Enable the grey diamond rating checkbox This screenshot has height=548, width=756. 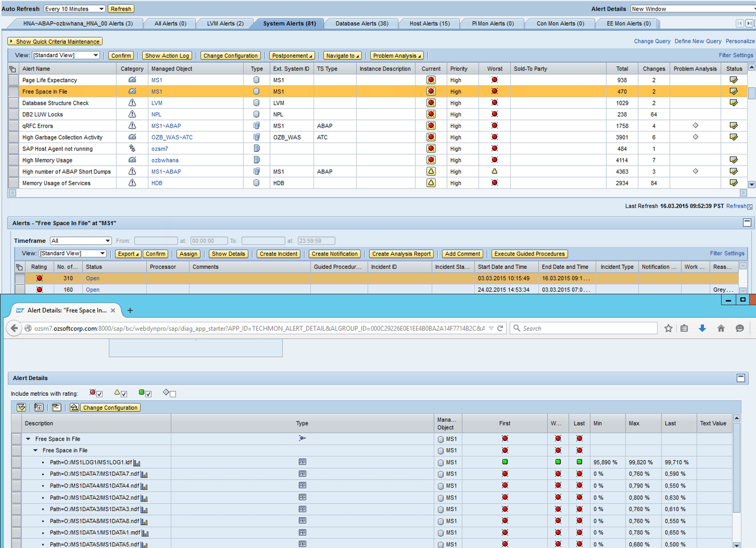point(174,394)
